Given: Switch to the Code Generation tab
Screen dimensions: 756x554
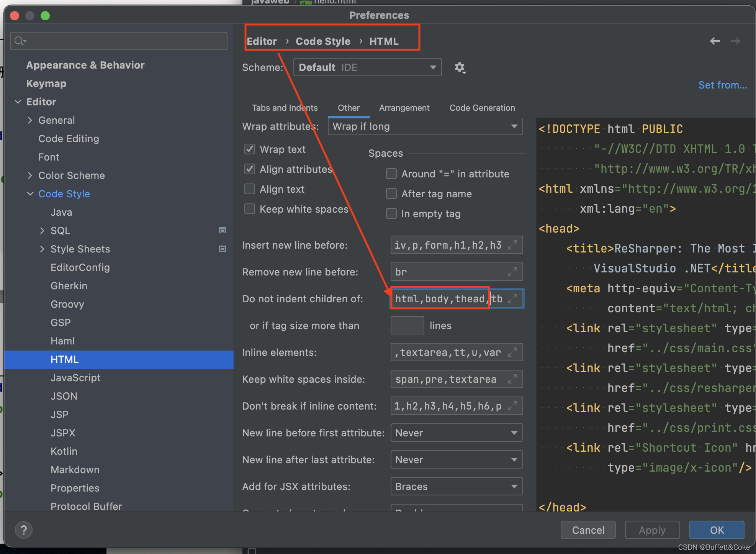Looking at the screenshot, I should [482, 108].
